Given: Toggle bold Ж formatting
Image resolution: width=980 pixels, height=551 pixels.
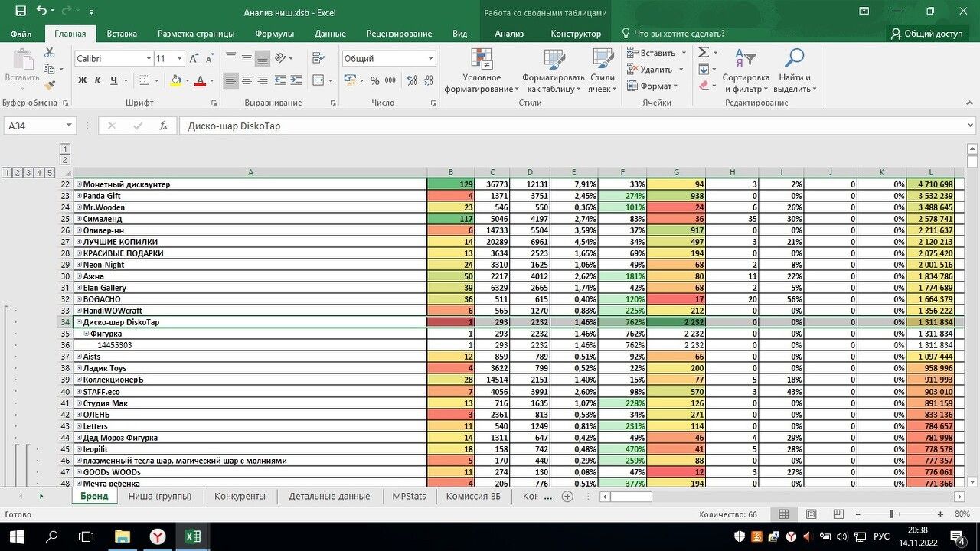Looking at the screenshot, I should (x=82, y=81).
